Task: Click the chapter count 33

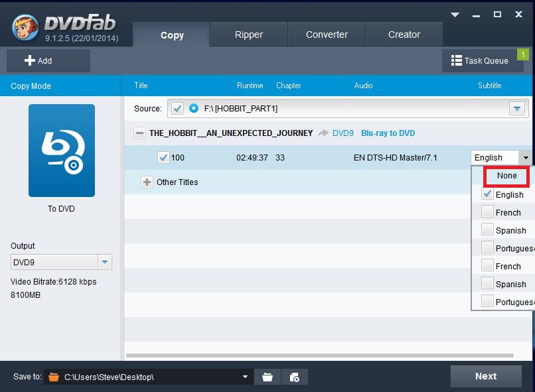Action: pos(280,158)
